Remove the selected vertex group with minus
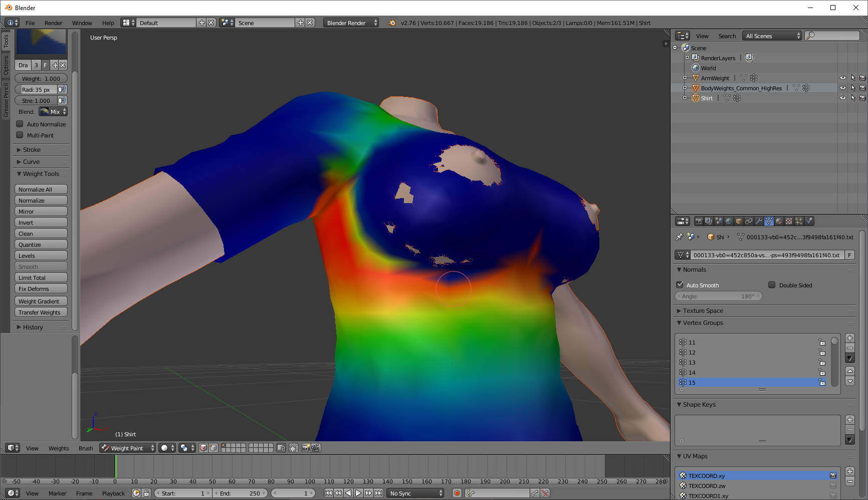This screenshot has height=500, width=868. point(850,348)
